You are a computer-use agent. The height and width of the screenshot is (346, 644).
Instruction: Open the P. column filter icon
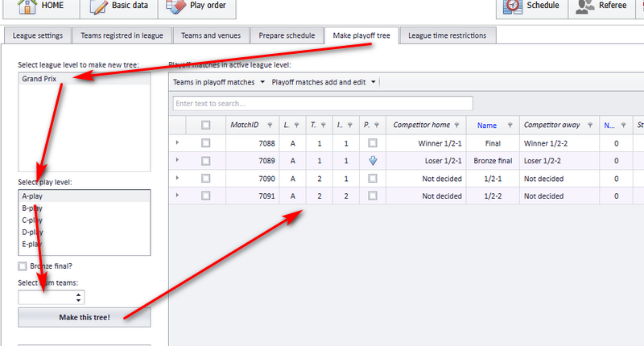(x=377, y=126)
